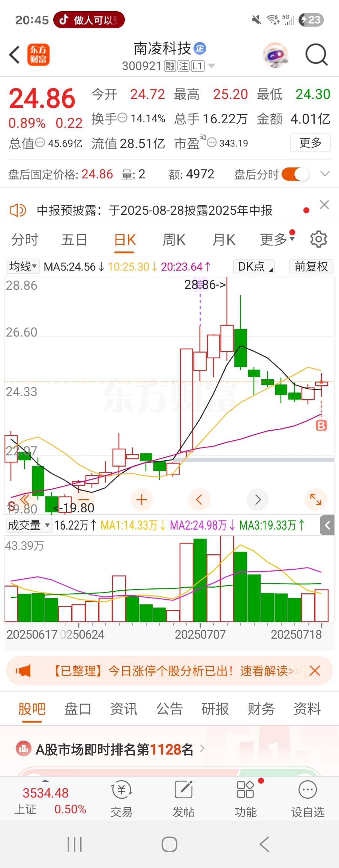Open A股市场即时排名 ranking row
The width and height of the screenshot is (339, 868).
[x=111, y=749]
